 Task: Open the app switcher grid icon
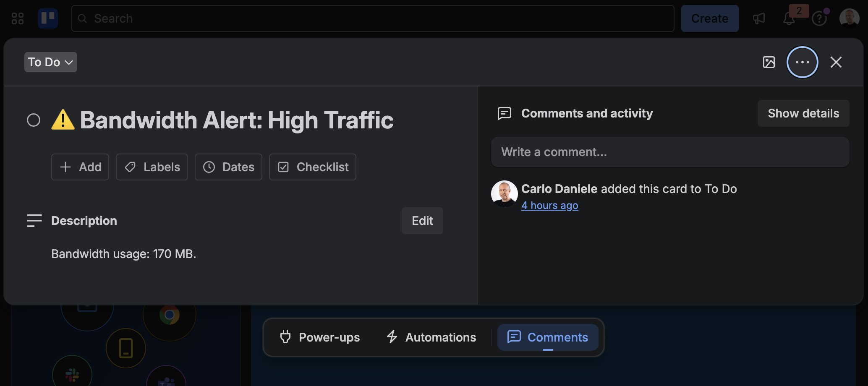point(17,18)
